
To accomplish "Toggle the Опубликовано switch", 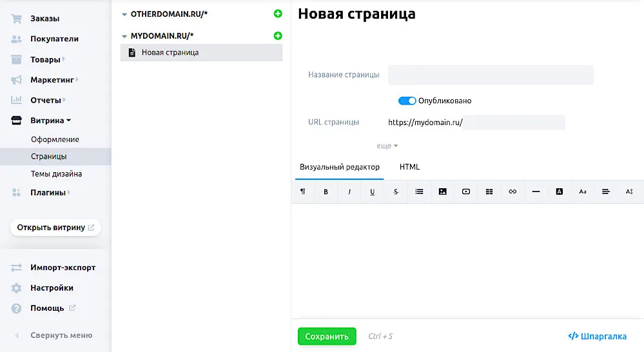I will click(407, 101).
